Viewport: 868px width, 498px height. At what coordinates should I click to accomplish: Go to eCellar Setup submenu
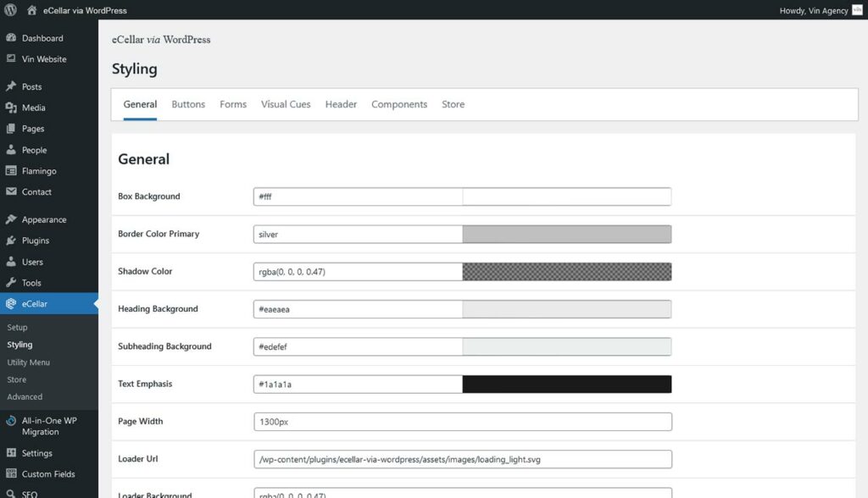(17, 327)
